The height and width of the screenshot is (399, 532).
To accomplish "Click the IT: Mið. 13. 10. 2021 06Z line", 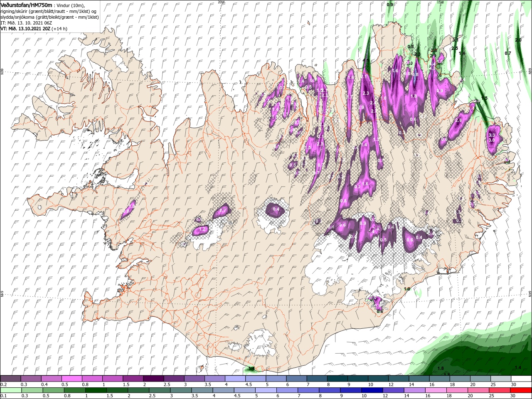I will [x=26, y=23].
